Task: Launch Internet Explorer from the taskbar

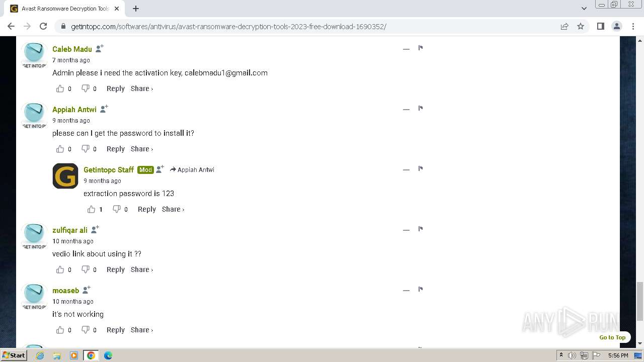Action: click(40, 355)
